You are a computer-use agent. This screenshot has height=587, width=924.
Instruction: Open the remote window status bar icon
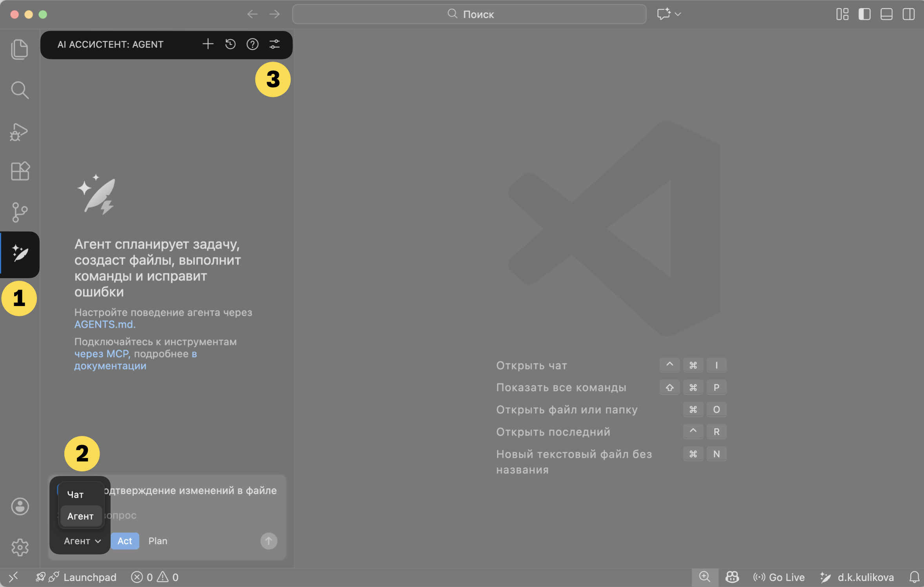pos(13,577)
